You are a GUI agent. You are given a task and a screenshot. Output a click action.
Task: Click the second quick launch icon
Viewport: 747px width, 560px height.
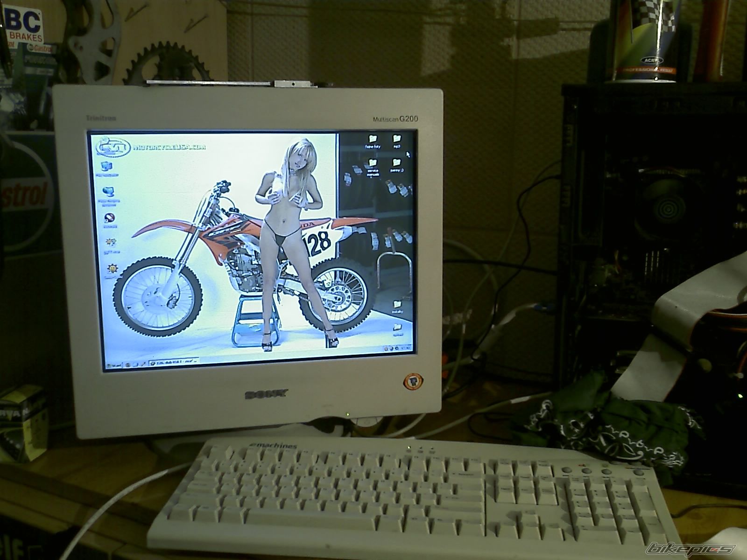tap(135, 364)
